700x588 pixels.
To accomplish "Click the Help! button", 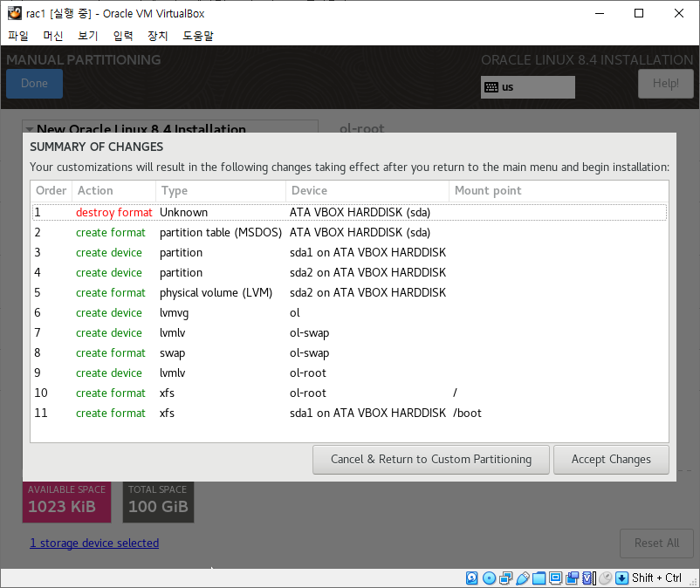I will [666, 84].
